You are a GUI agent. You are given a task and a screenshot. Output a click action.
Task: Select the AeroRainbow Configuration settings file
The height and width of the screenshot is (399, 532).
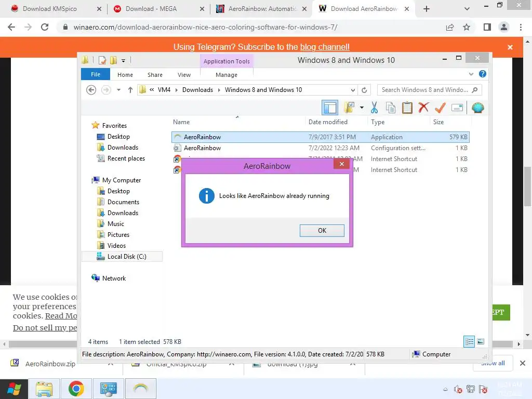pyautogui.click(x=320, y=148)
